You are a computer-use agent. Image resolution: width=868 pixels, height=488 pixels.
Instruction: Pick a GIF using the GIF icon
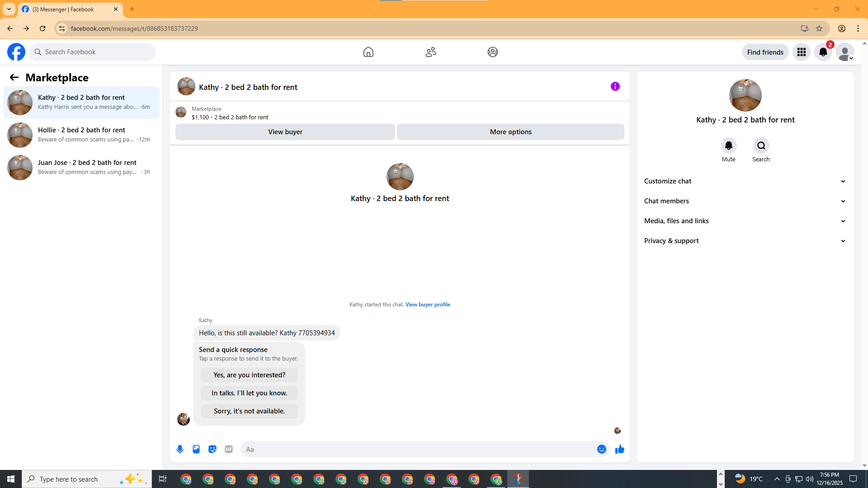click(x=229, y=449)
